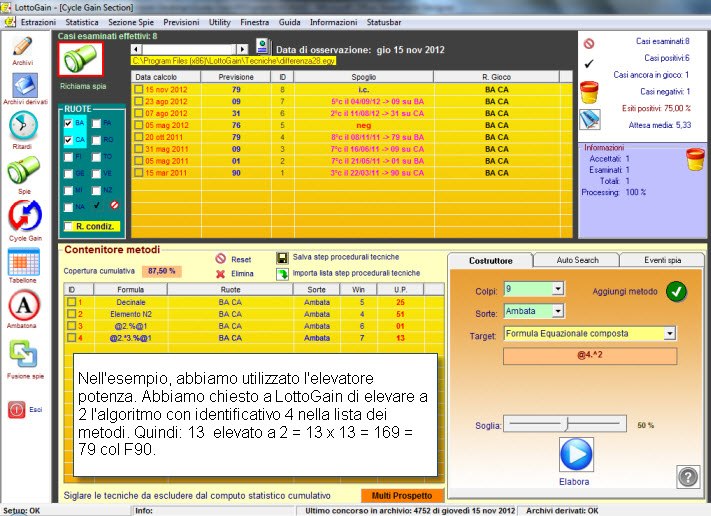This screenshot has width=711, height=516.
Task: Open the Finestra menu
Action: (x=254, y=22)
